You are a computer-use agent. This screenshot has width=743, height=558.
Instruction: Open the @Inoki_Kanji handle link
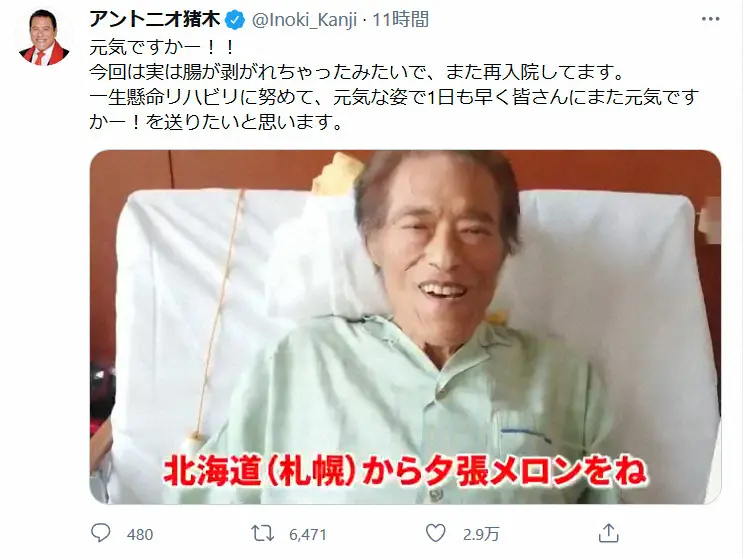304,20
